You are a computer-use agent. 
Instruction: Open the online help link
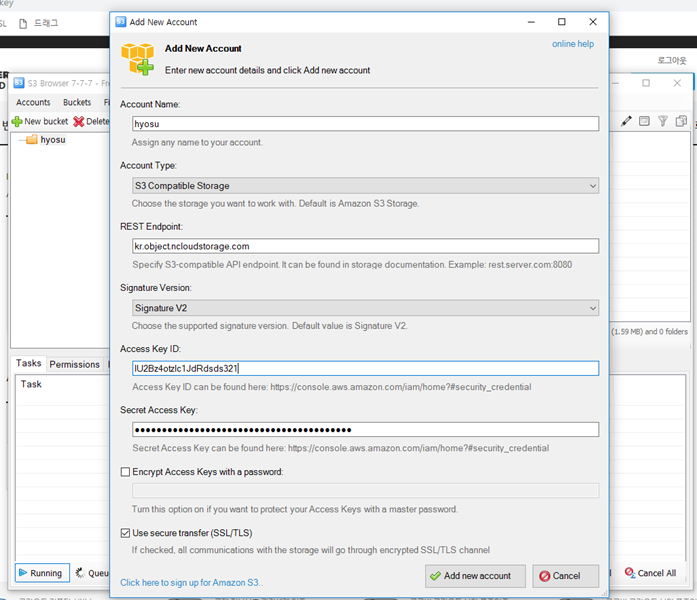572,44
